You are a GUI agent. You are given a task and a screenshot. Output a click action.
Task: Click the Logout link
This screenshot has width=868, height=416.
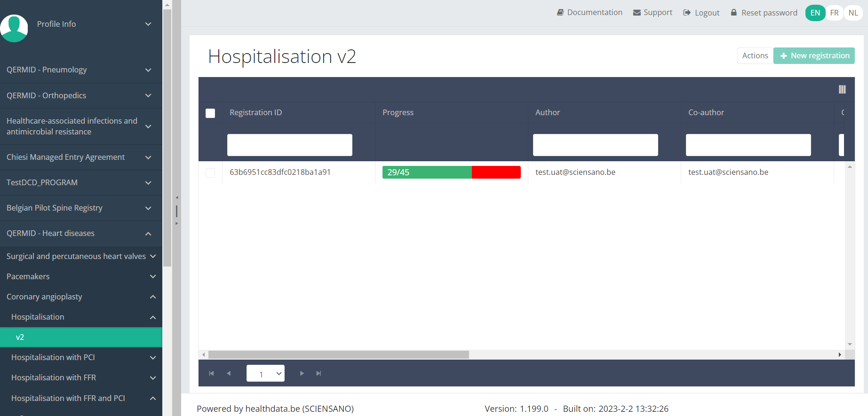pyautogui.click(x=701, y=13)
